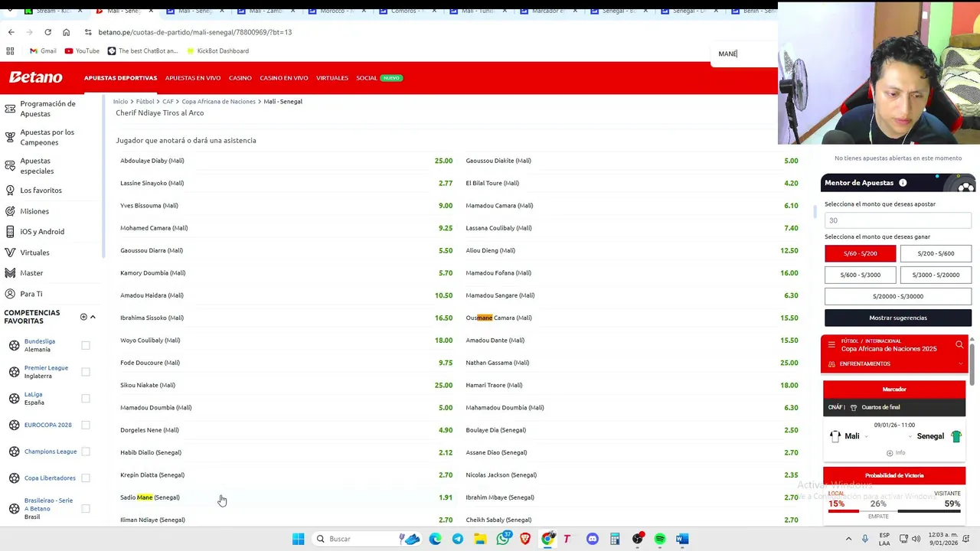Click Nicolas Jackson odds 2.35

tap(791, 475)
